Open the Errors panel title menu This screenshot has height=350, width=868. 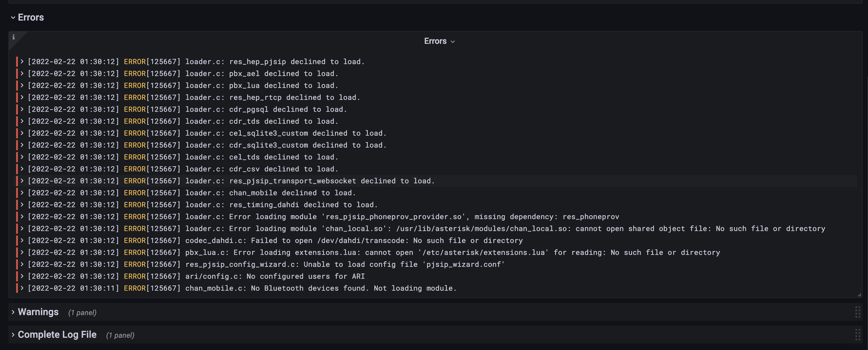(439, 41)
